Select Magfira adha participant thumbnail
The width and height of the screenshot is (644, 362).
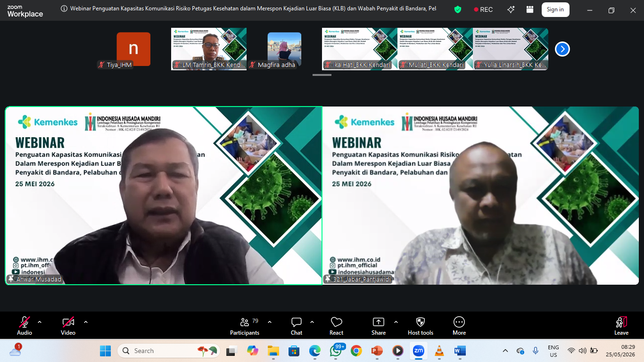pyautogui.click(x=284, y=49)
